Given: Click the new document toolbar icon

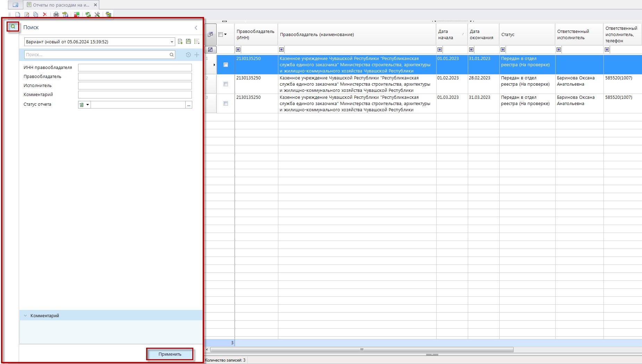Looking at the screenshot, I should pos(18,15).
